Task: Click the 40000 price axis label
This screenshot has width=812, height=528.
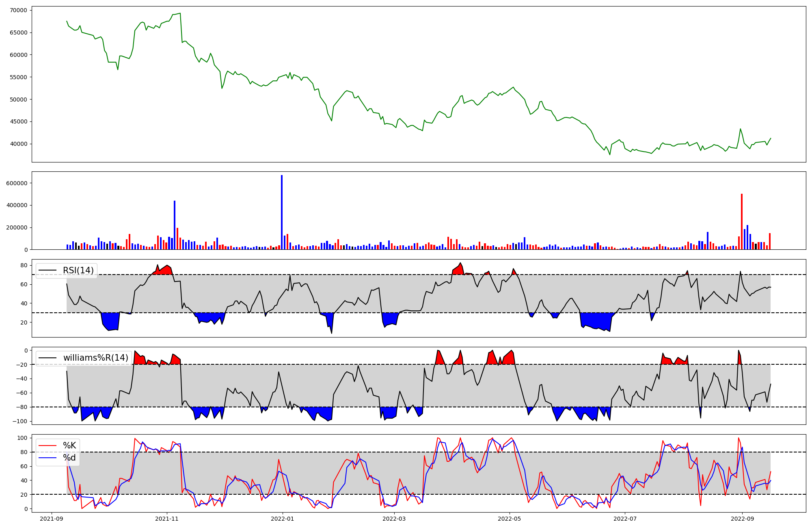Action: point(18,144)
